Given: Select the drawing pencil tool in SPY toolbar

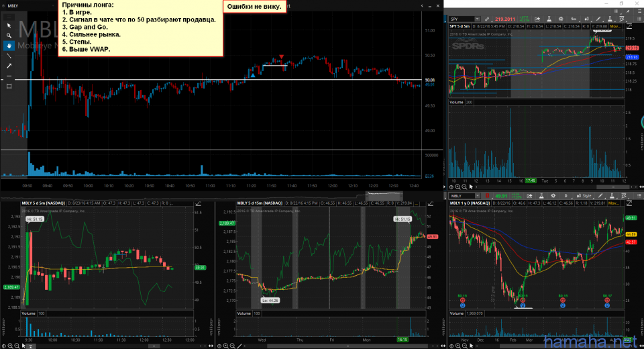Looking at the screenshot, I should pos(598,19).
